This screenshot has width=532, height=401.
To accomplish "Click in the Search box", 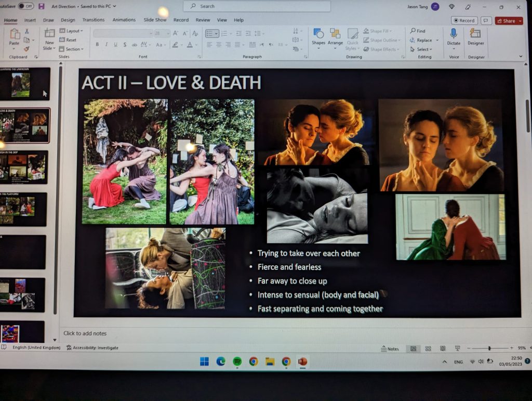I will [x=257, y=6].
